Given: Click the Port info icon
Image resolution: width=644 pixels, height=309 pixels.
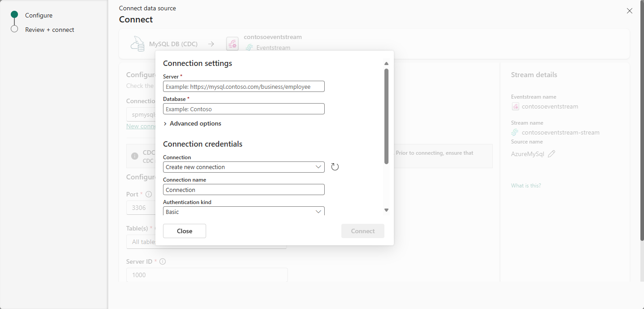Looking at the screenshot, I should [x=149, y=194].
